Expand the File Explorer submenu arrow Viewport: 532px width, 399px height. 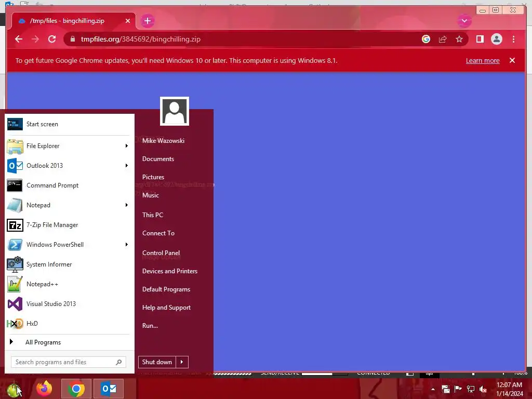click(x=127, y=146)
